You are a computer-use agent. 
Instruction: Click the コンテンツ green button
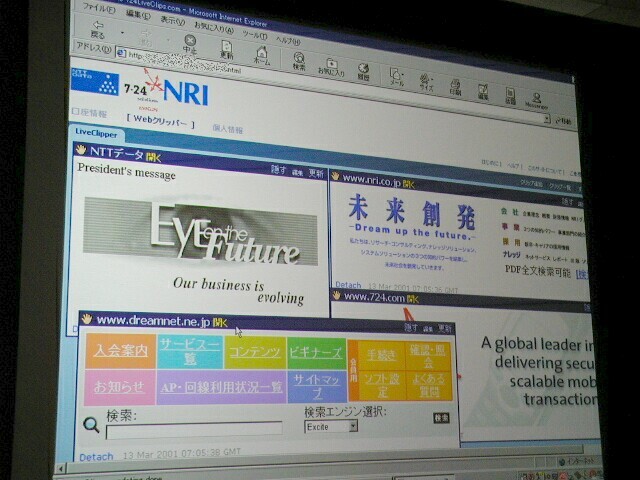(253, 352)
